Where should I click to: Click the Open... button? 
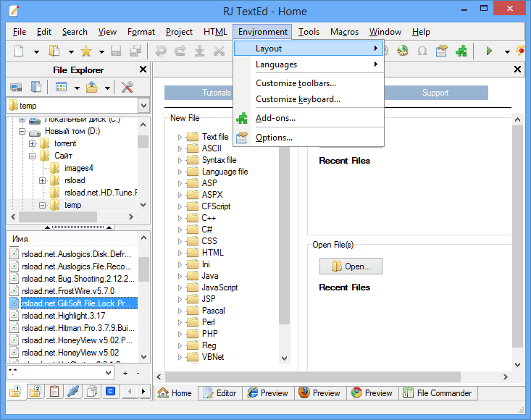(351, 266)
